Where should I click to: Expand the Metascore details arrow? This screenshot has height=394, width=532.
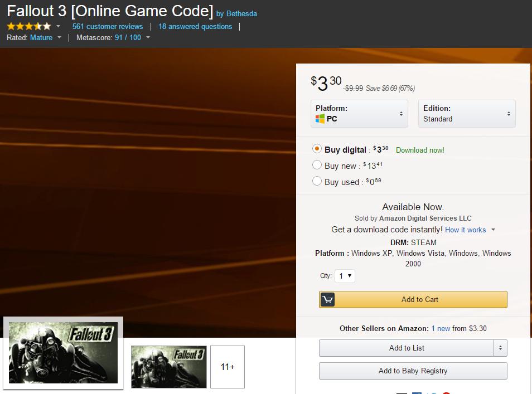point(148,38)
